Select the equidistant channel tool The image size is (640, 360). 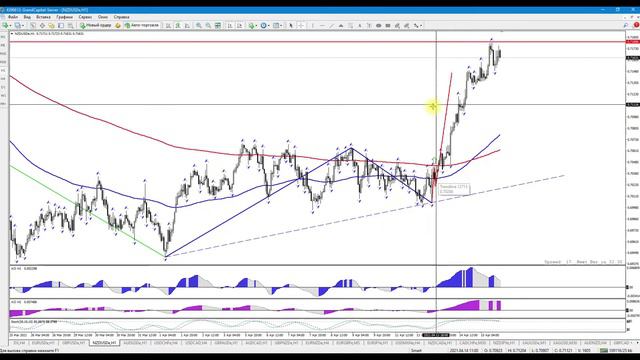[341, 25]
